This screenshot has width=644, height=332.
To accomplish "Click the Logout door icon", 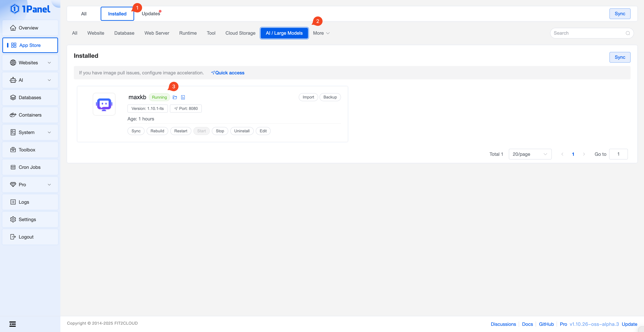I will click(x=13, y=237).
